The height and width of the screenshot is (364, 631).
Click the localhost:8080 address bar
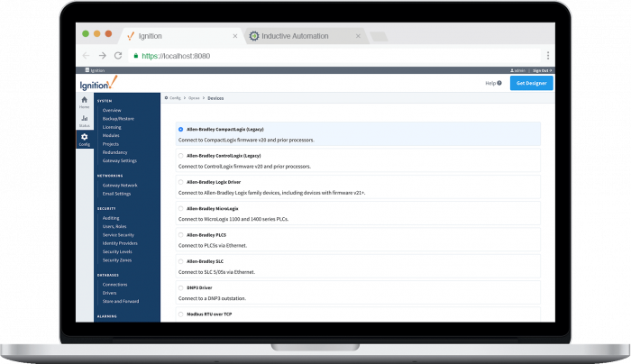[x=334, y=56]
